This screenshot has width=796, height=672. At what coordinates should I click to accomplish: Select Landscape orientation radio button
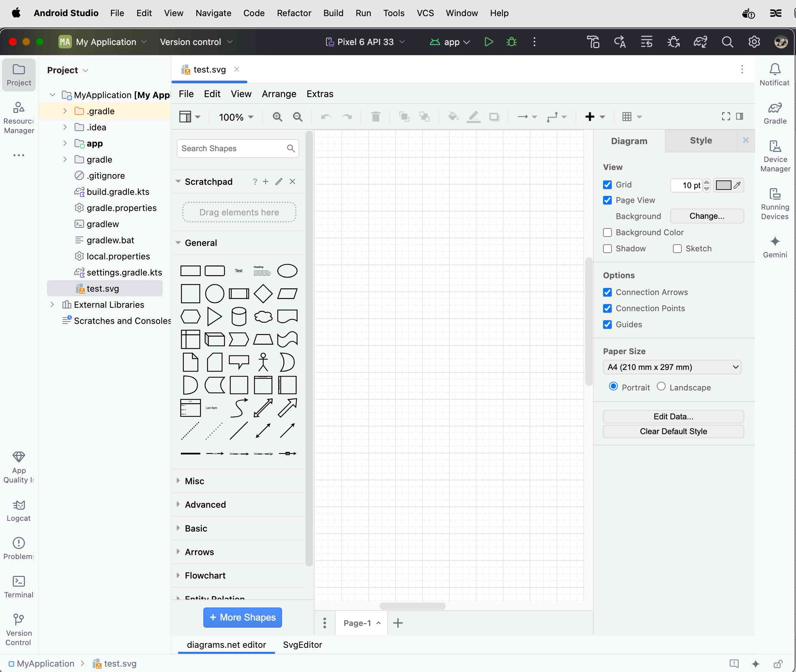click(661, 386)
